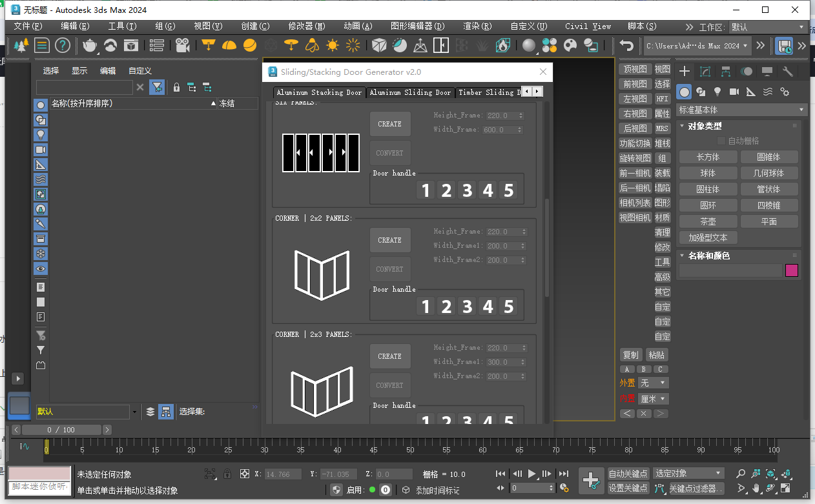Create a 茶壶 teapot primitive
Screen dimensions: 815x504
click(708, 221)
